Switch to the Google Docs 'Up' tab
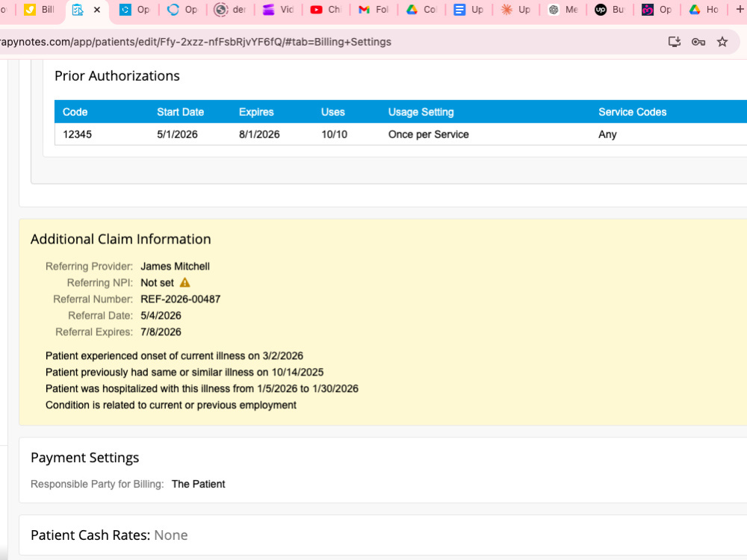747x560 pixels. pos(468,10)
